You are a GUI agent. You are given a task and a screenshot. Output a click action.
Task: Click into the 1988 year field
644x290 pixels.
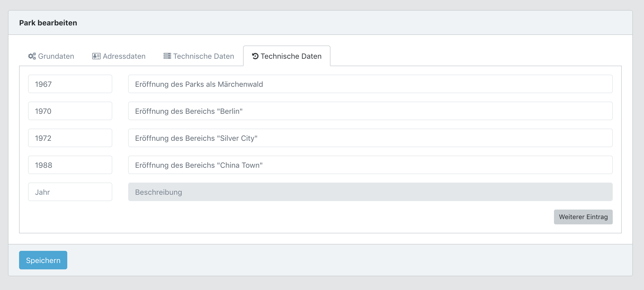(x=70, y=165)
